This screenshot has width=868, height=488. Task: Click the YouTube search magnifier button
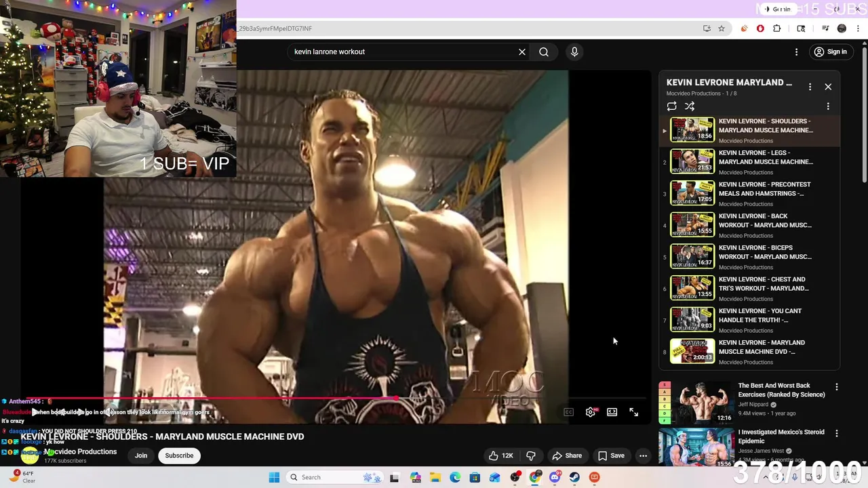(x=544, y=52)
